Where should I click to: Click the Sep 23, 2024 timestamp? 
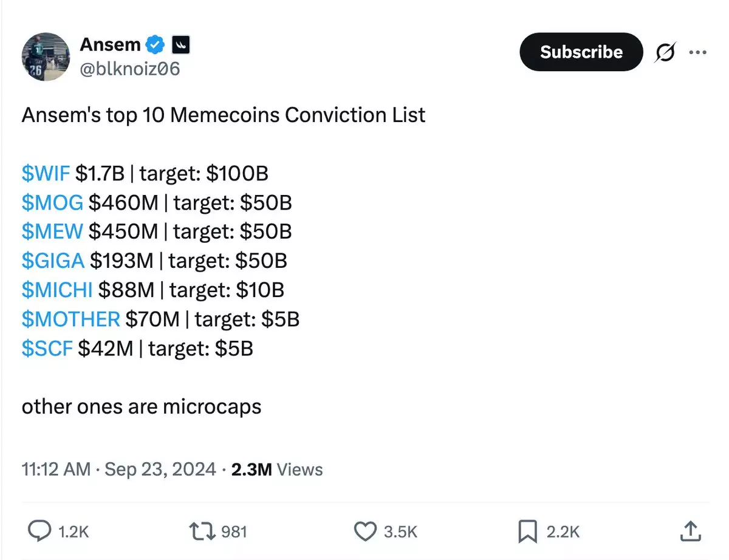(160, 470)
